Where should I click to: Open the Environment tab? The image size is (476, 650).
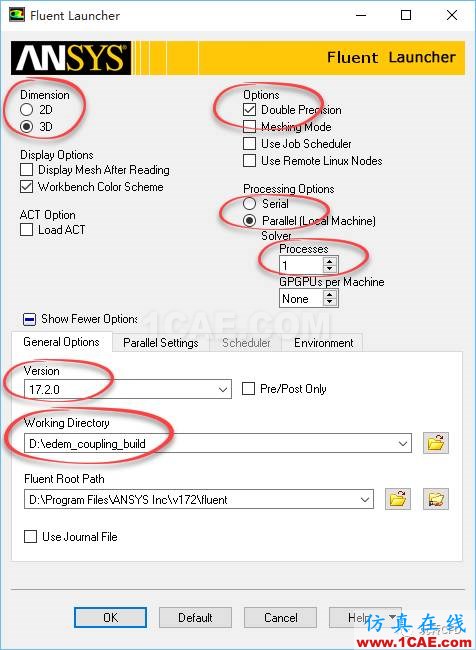(323, 343)
